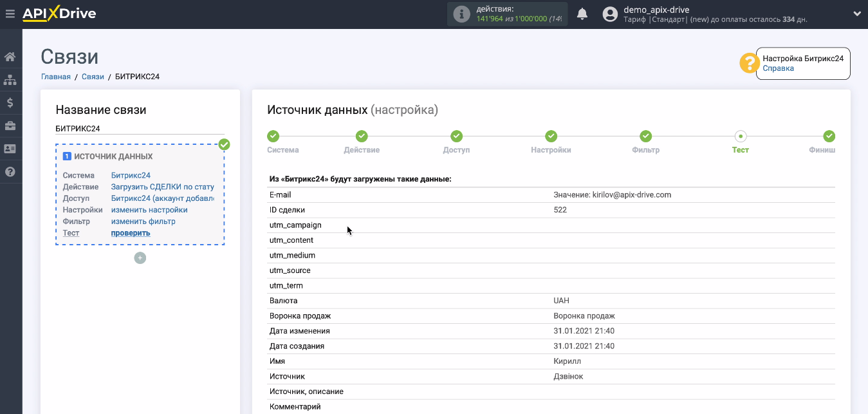The image size is (868, 414).
Task: Open the Битрикс24 system link
Action: [131, 175]
